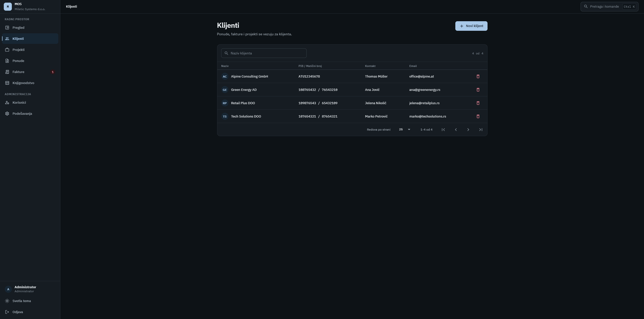Open Retail Plus DOO row name
Screen dimensions: 644x319
243,103
